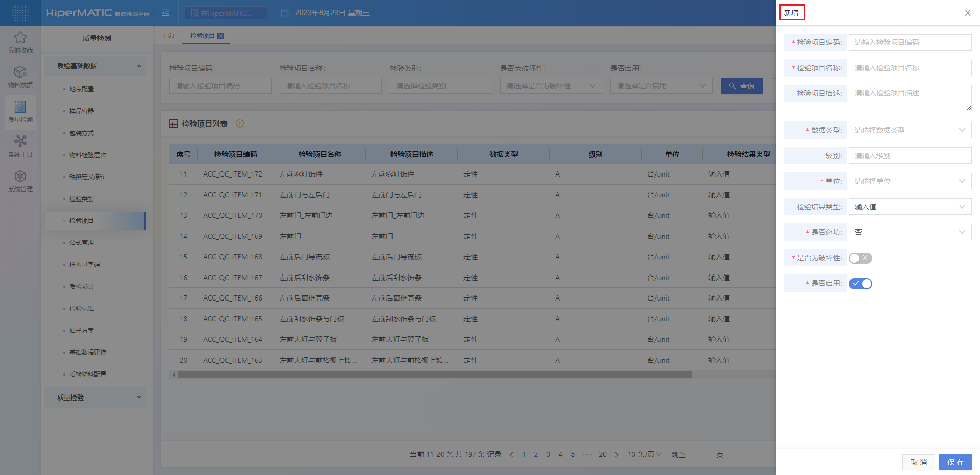
Task: Switch to the 检验项目 tab
Action: 203,36
